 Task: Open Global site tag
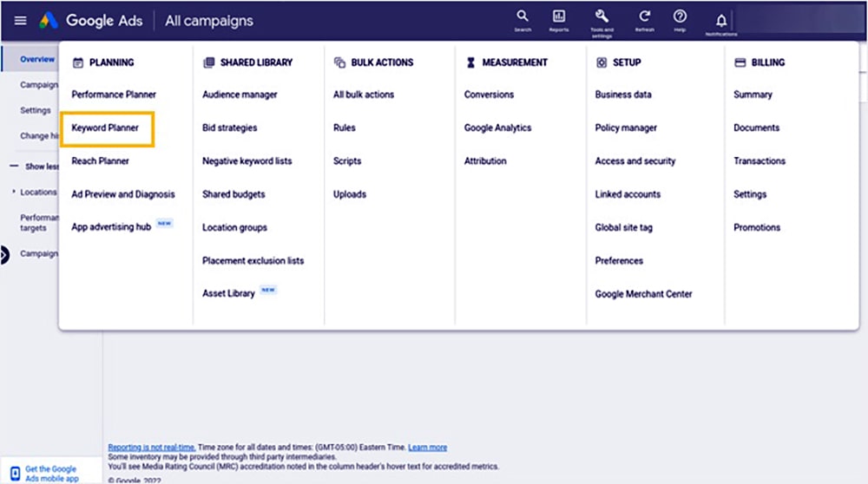(x=624, y=227)
